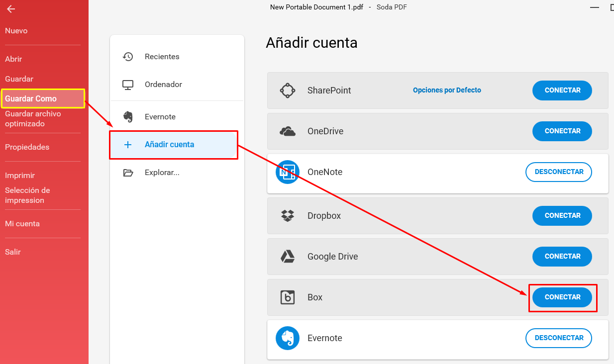Select the Ordenador location label

pyautogui.click(x=164, y=85)
